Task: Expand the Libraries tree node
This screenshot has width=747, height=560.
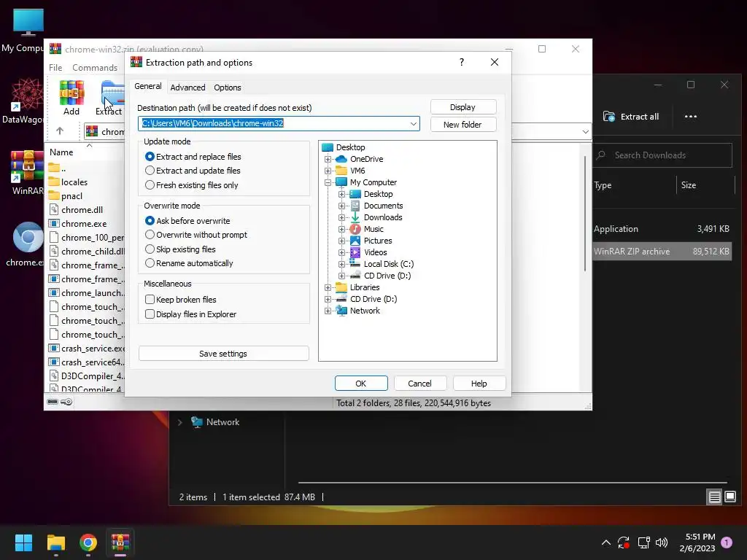Action: [328, 287]
